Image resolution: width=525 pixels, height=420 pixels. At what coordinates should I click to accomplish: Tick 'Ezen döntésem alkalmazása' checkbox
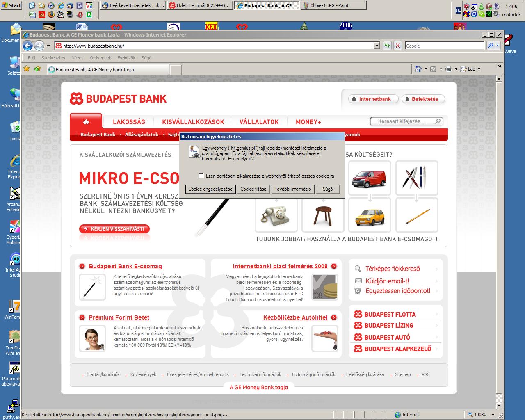(x=201, y=176)
